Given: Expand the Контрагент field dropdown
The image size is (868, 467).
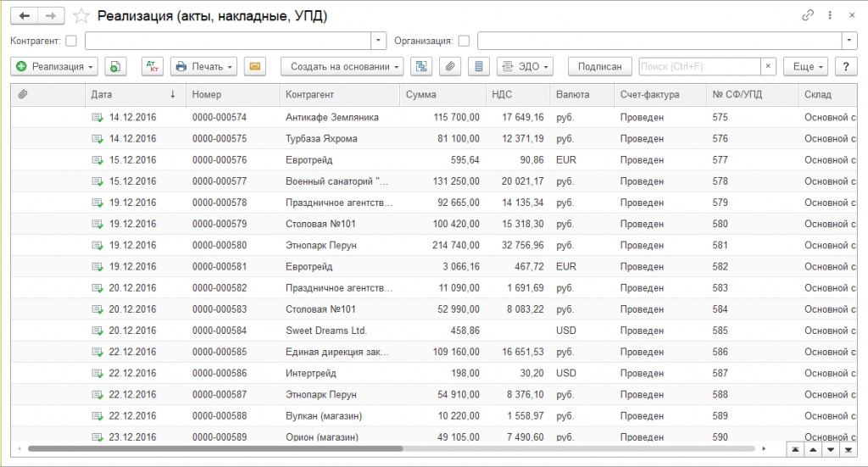Looking at the screenshot, I should [x=379, y=41].
